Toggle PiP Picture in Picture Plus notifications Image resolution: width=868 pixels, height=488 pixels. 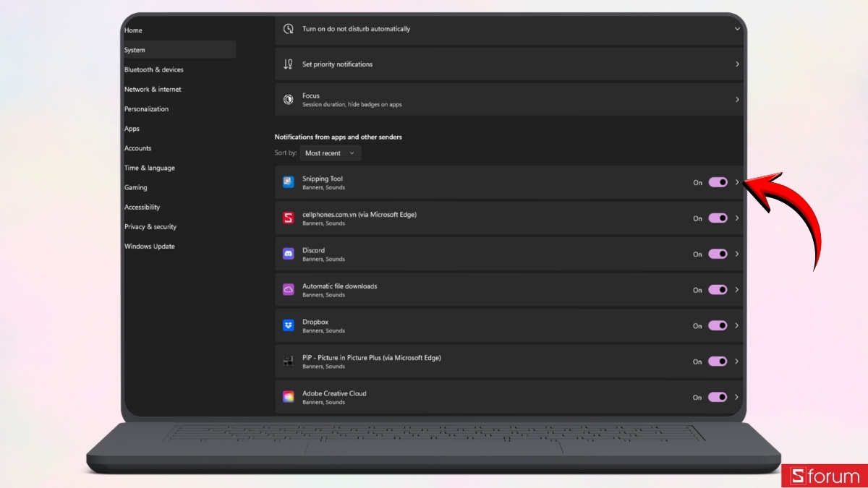(x=718, y=361)
